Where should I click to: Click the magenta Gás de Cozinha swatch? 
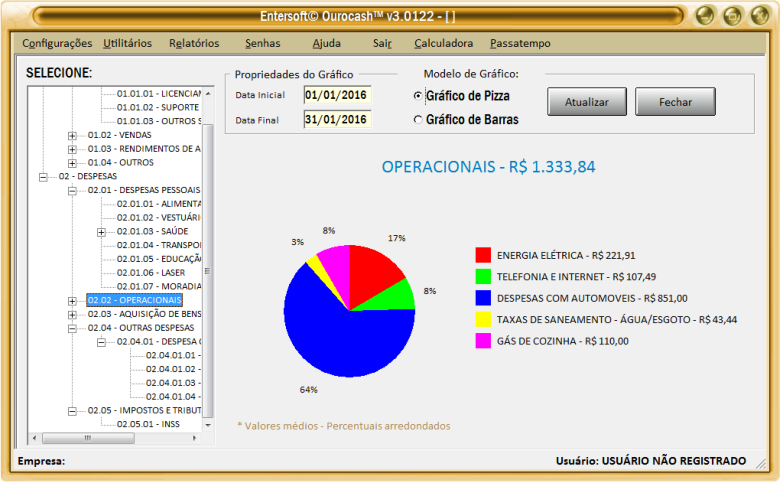483,341
